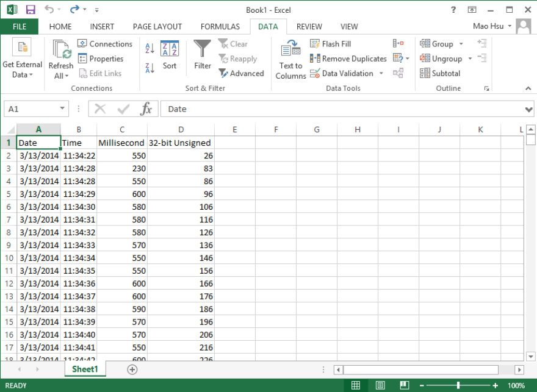Switch to Page Layout view in status bar
The height and width of the screenshot is (392, 537).
[380, 385]
